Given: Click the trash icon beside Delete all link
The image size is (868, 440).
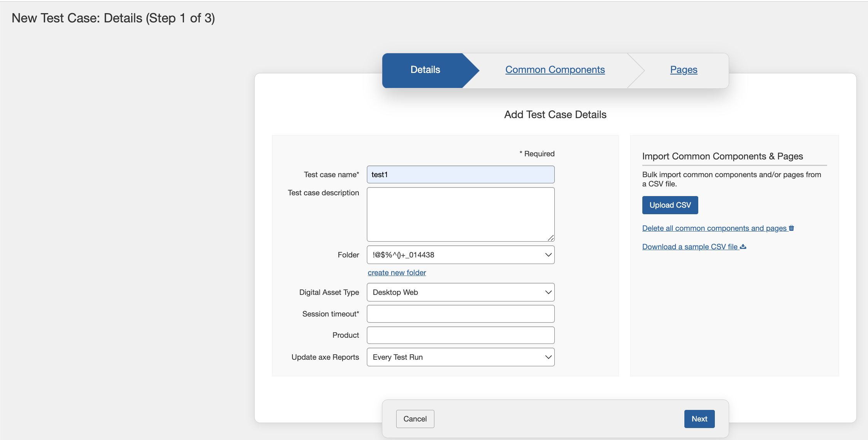Looking at the screenshot, I should (x=791, y=228).
